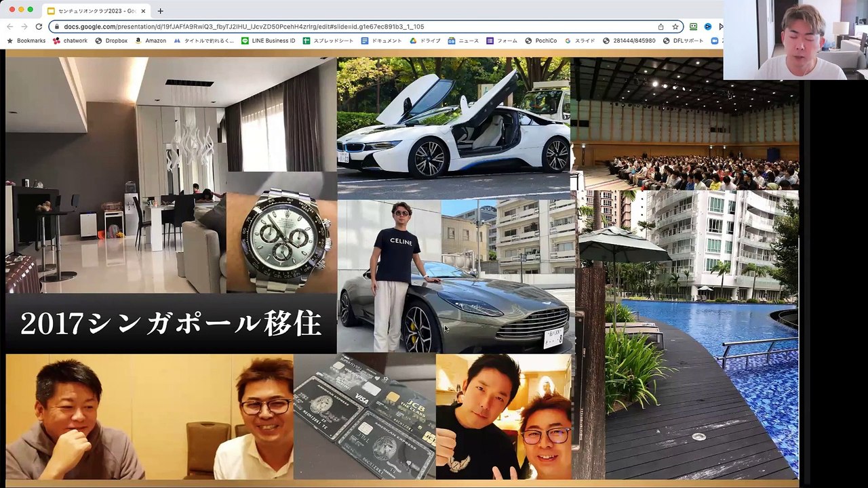
Task: Reload the page
Action: (39, 26)
